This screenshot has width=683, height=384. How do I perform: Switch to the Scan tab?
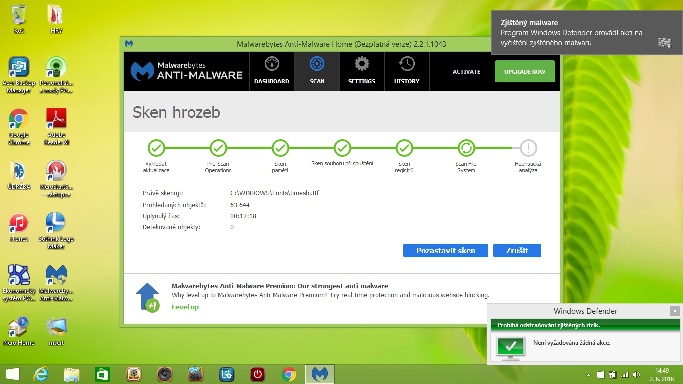(317, 71)
